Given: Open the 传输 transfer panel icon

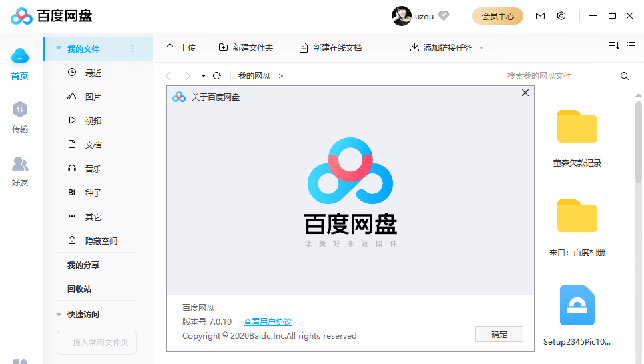Looking at the screenshot, I should pyautogui.click(x=20, y=109).
